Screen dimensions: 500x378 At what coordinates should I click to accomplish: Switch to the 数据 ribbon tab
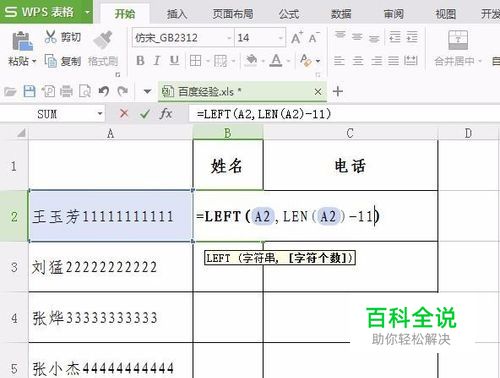(341, 14)
